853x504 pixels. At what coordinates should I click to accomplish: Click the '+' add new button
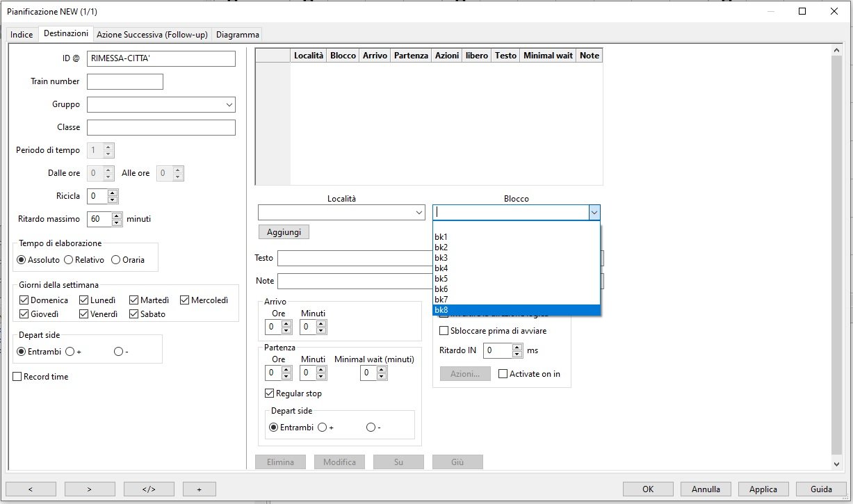click(x=199, y=489)
